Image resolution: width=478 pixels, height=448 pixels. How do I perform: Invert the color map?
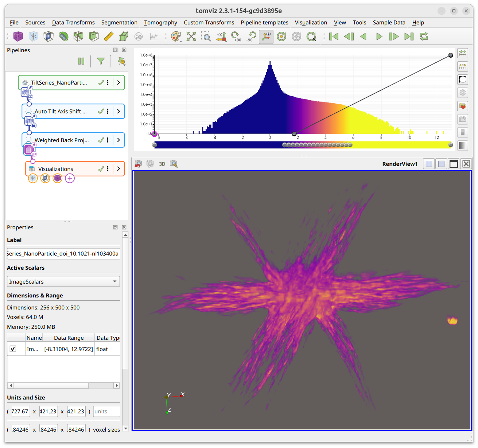(x=463, y=79)
